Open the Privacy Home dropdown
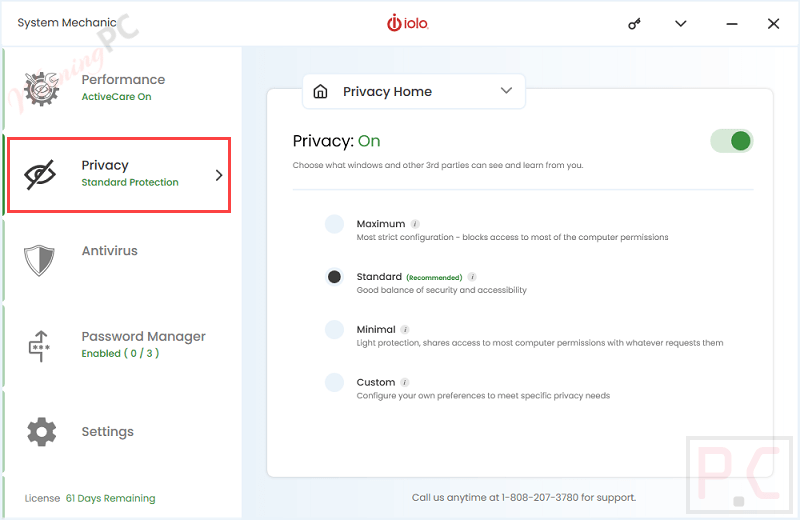This screenshot has width=800, height=520. 414,91
